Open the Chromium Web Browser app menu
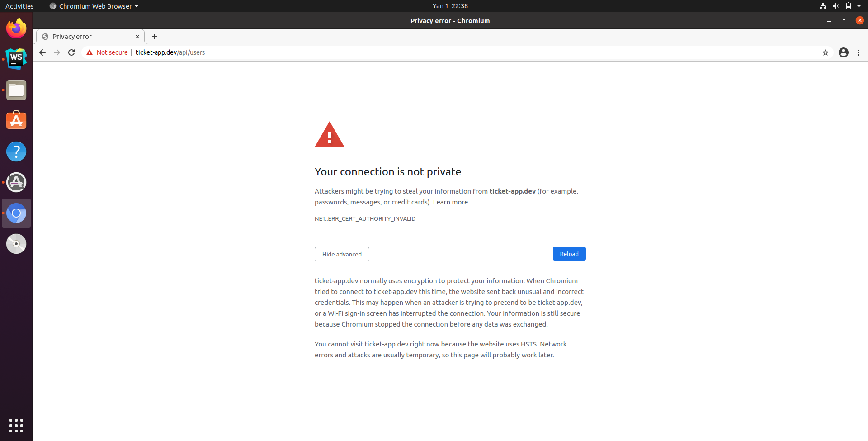Image resolution: width=868 pixels, height=441 pixels. [x=94, y=6]
